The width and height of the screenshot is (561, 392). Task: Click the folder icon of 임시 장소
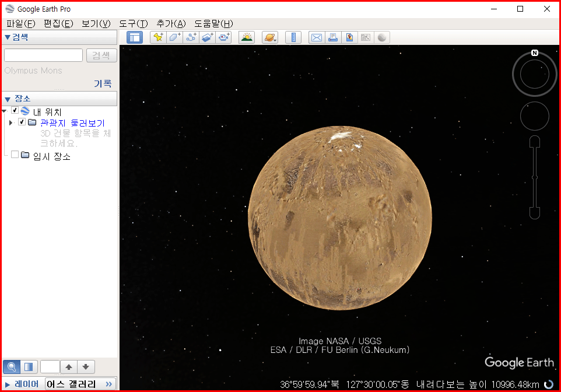25,155
